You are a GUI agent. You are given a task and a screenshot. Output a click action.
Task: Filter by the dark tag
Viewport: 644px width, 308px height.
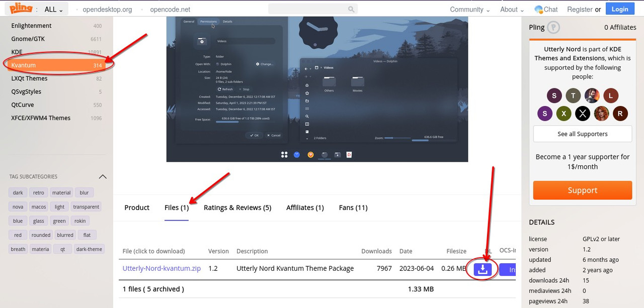tap(18, 192)
